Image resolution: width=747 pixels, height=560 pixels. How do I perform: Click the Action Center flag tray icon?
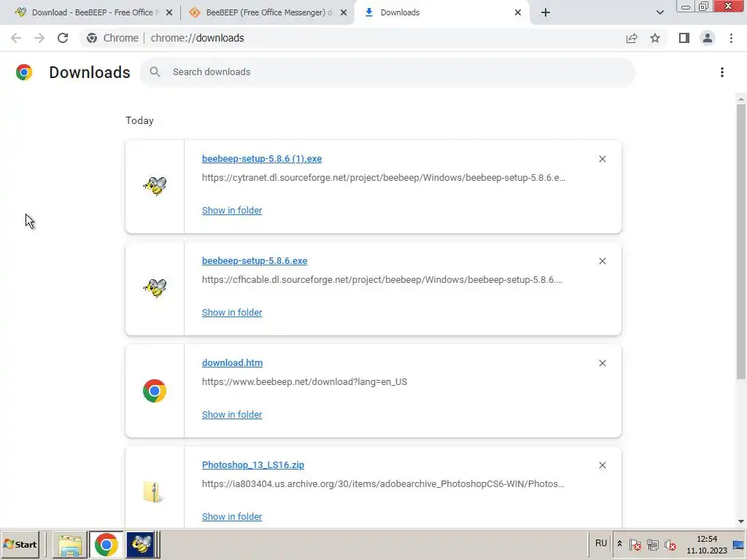click(635, 544)
